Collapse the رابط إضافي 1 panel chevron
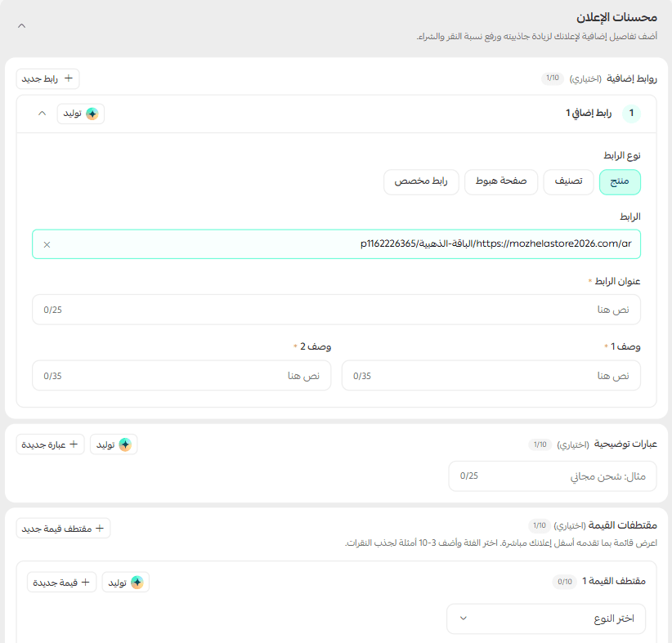Image resolution: width=672 pixels, height=643 pixels. 42,114
